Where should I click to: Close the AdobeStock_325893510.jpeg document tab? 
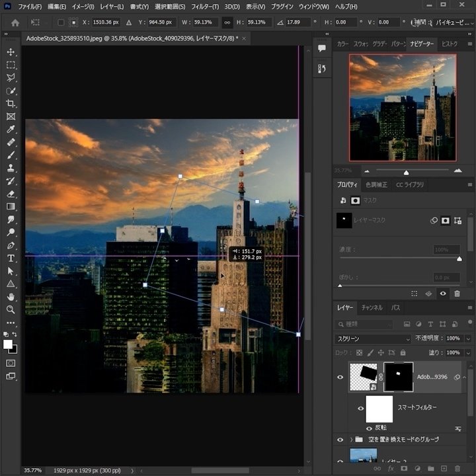pyautogui.click(x=244, y=38)
